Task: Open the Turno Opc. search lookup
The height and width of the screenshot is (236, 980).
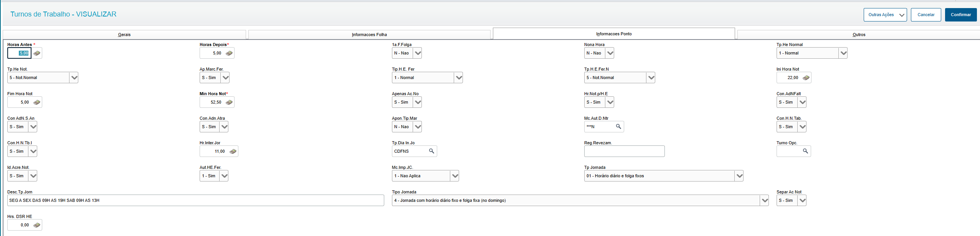Action: (805, 151)
